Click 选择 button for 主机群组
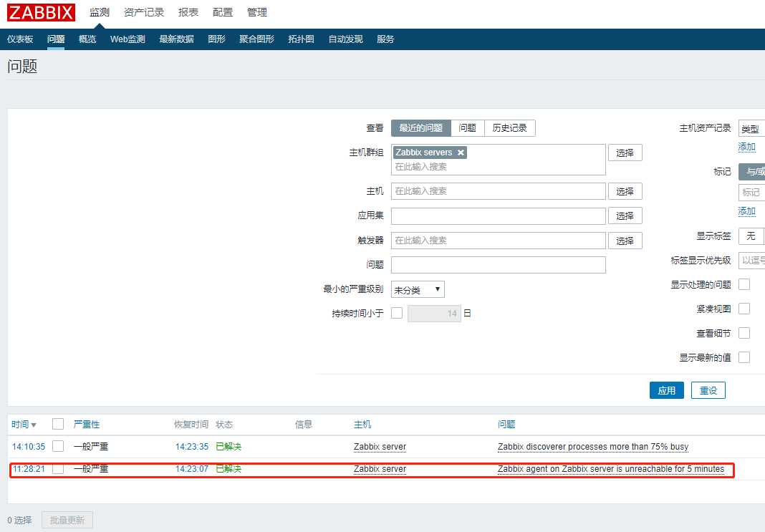Image resolution: width=765 pixels, height=532 pixels. pyautogui.click(x=625, y=153)
